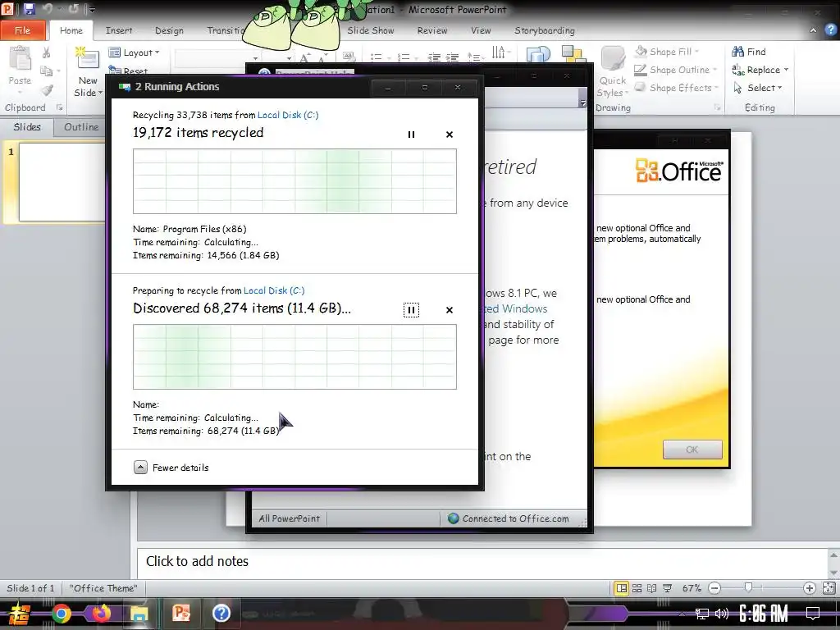Open the line spacing options

(473, 57)
